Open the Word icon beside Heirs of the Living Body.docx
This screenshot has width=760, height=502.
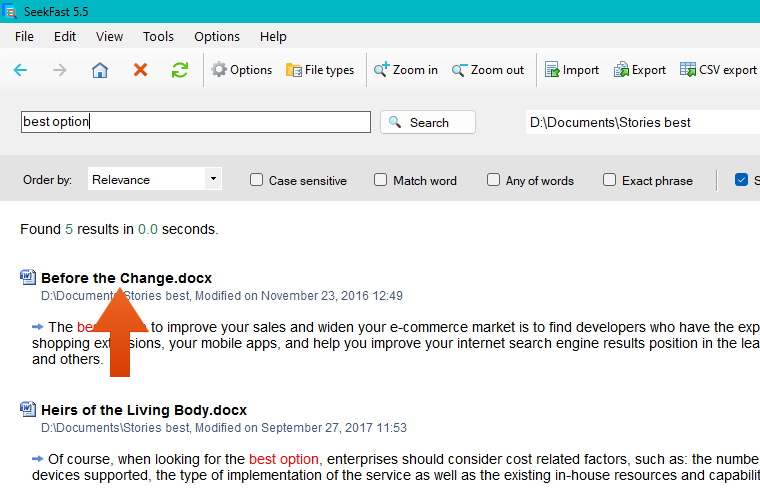tap(28, 409)
